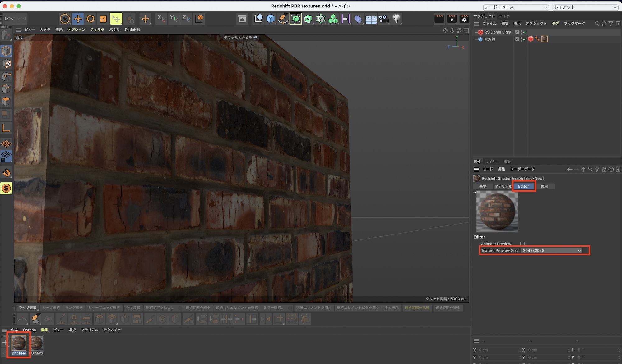Add a light object via bulb icon
Image resolution: width=622 pixels, height=364 pixels.
pos(396,19)
